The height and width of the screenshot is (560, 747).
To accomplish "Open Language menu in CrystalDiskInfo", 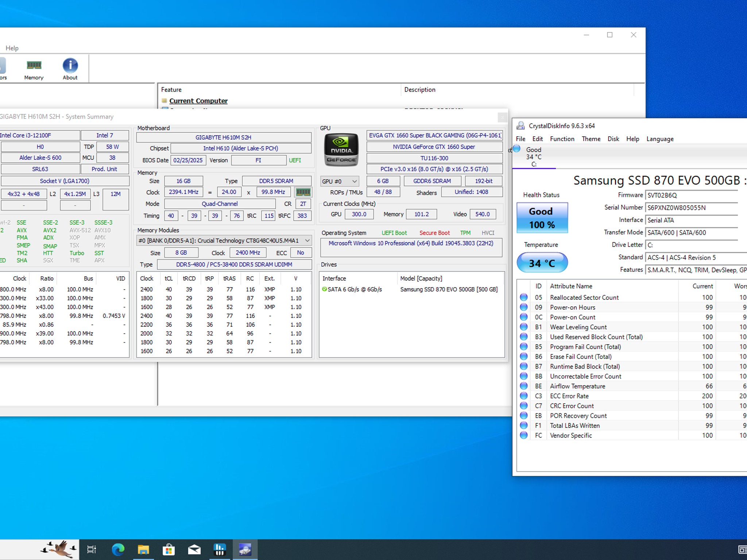I will (x=660, y=139).
